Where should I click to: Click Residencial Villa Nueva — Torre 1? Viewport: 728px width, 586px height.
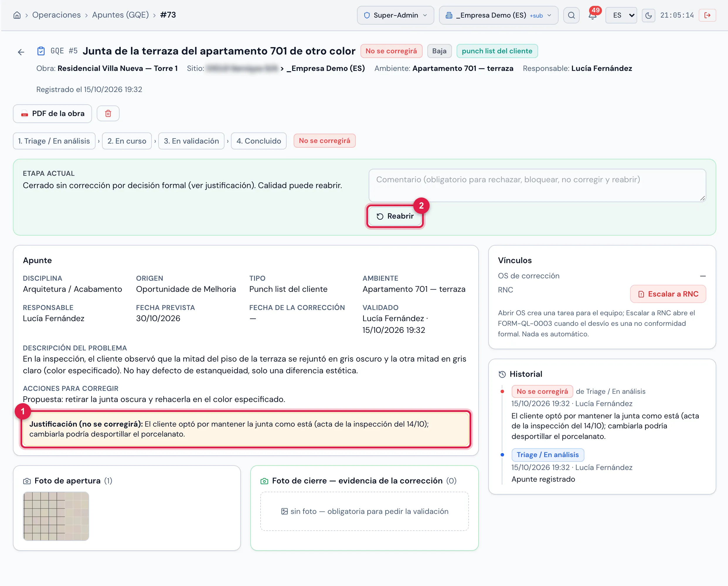coord(118,69)
